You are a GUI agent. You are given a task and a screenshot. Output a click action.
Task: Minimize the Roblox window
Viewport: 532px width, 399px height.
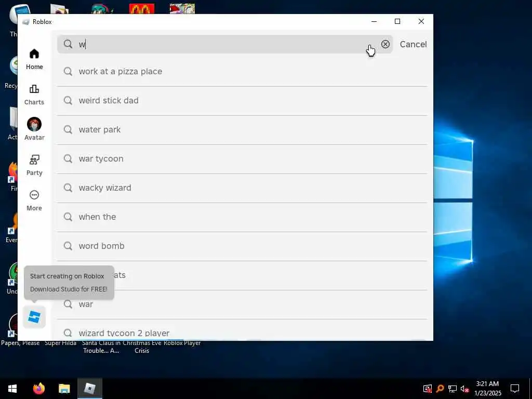click(x=374, y=21)
